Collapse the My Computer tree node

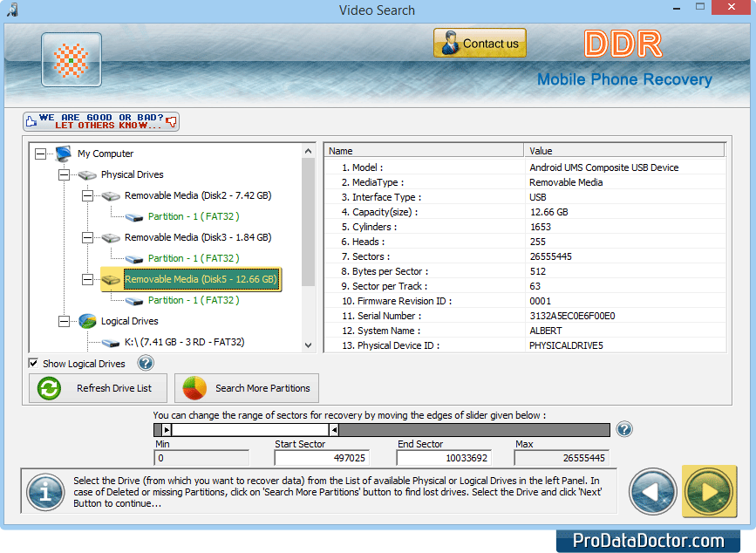click(x=38, y=154)
